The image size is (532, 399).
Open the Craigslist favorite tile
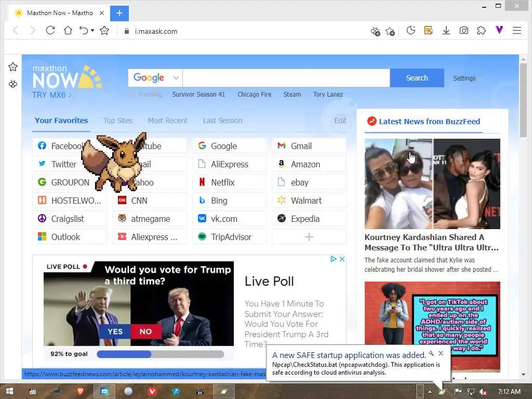pos(69,219)
